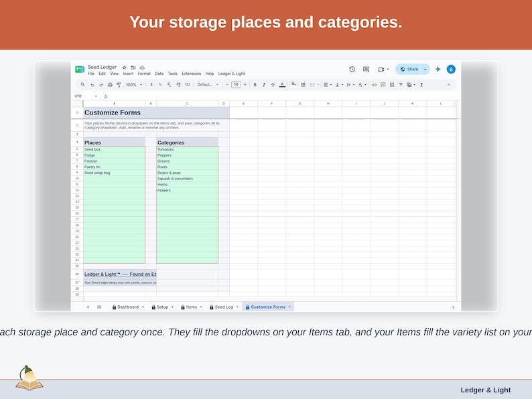Add a new sheet plus button
Screen dimensions: 532x399
pos(88,307)
